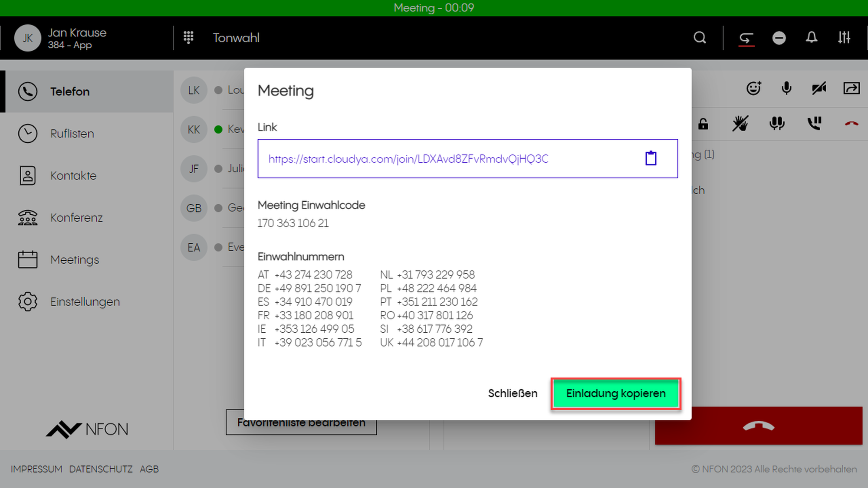Toggle the camera off icon
This screenshot has height=488, width=868.
(819, 88)
